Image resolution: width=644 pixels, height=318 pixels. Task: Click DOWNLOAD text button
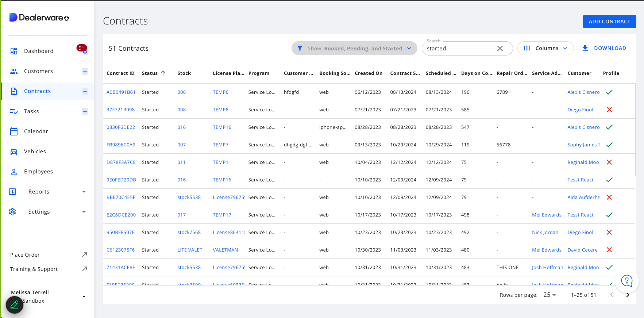click(610, 48)
